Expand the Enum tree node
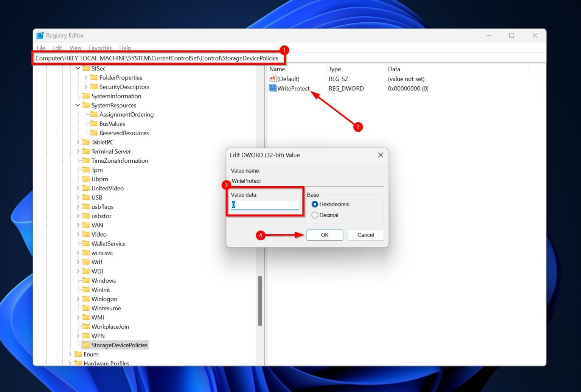This screenshot has width=581, height=392. pyautogui.click(x=70, y=354)
